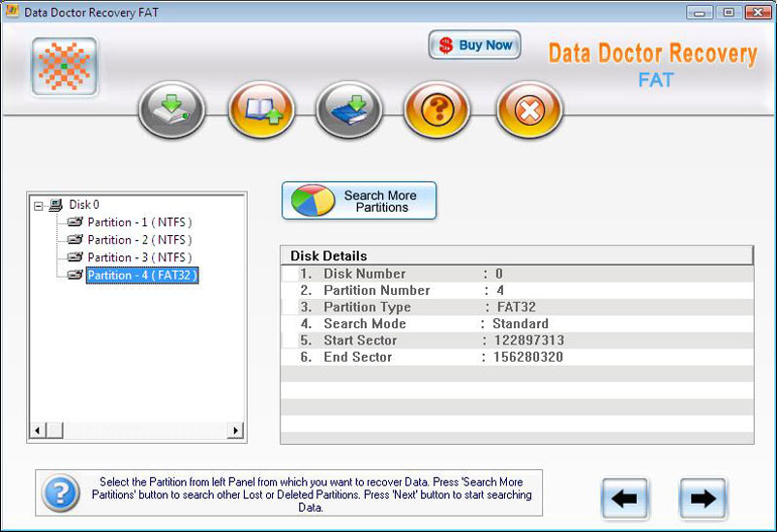This screenshot has width=777, height=532.
Task: Select Partition - 2 (NTFS)
Action: [x=139, y=240]
